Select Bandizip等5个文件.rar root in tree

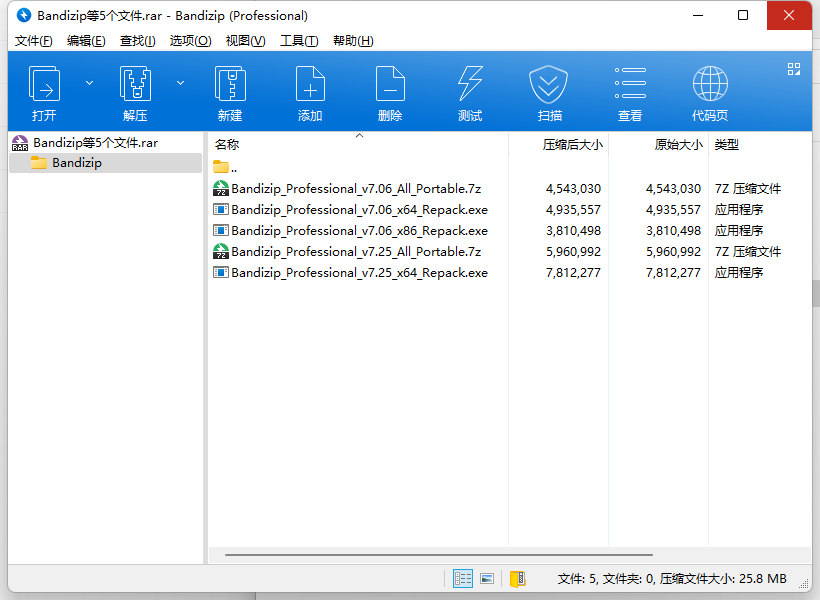pos(96,143)
